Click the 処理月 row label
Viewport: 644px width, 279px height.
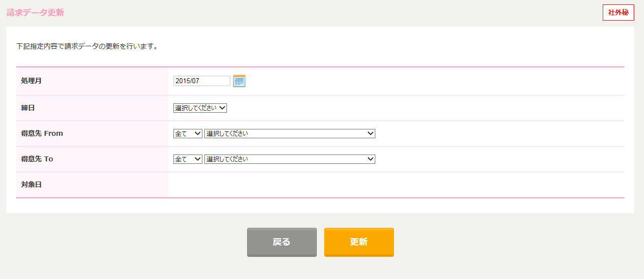pos(31,81)
